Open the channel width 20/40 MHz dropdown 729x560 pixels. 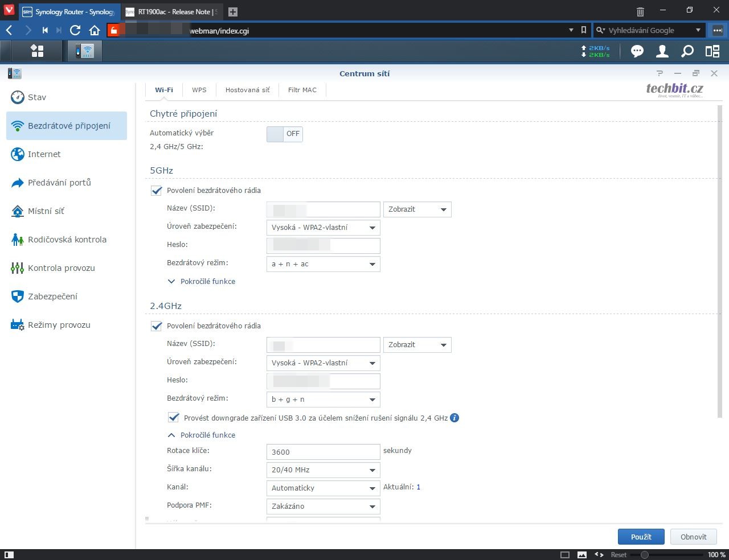click(323, 470)
